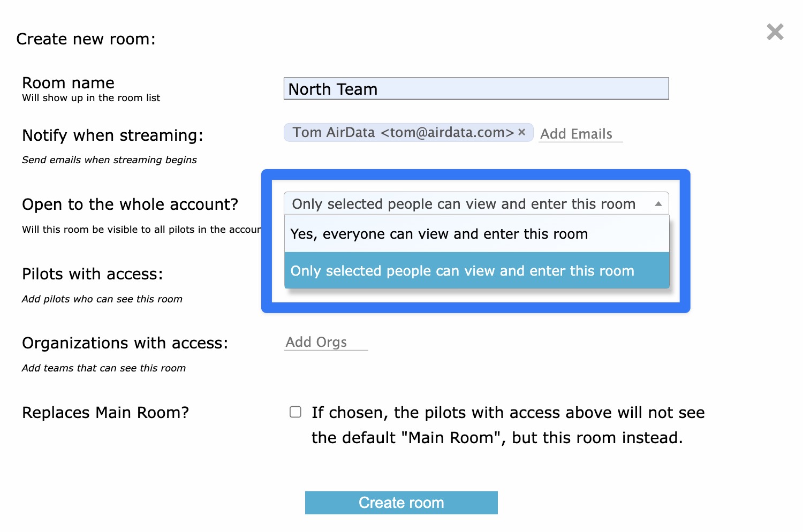This screenshot has height=532, width=803.
Task: Choose Yes, everyone can view option
Action: [x=476, y=234]
